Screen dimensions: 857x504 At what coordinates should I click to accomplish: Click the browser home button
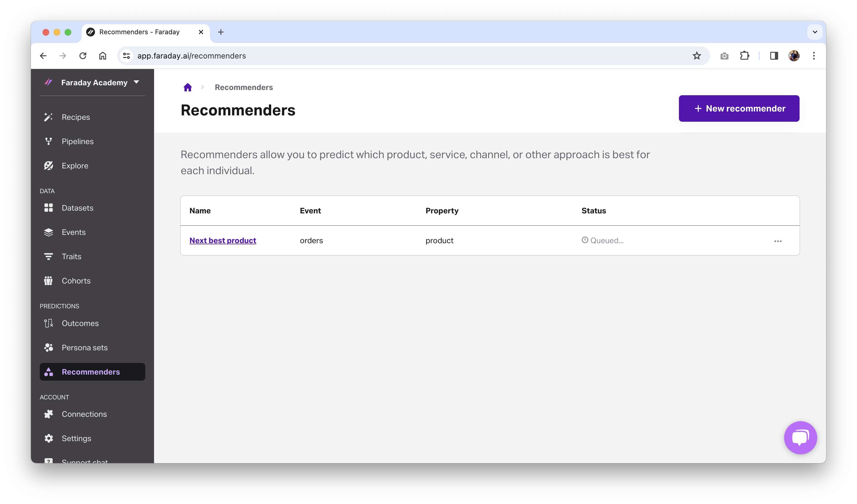(103, 56)
